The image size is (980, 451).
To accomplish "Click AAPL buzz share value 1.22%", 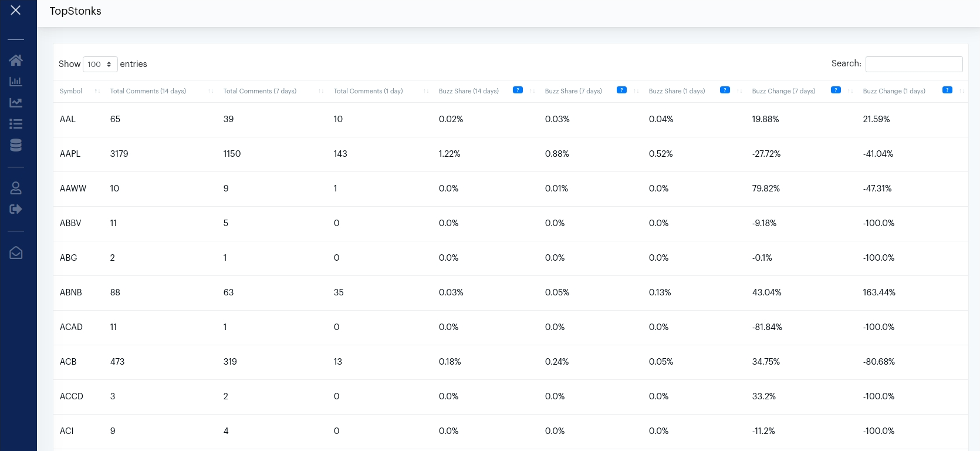I will tap(450, 154).
